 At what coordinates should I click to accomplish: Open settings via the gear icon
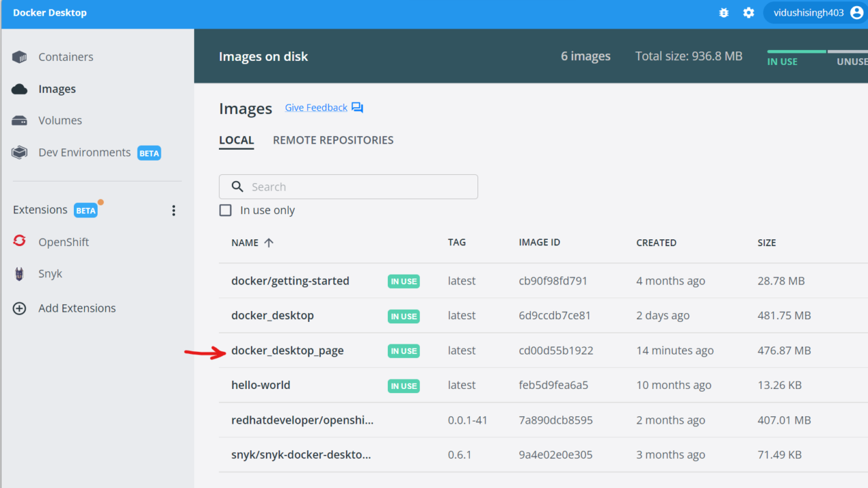click(x=749, y=13)
